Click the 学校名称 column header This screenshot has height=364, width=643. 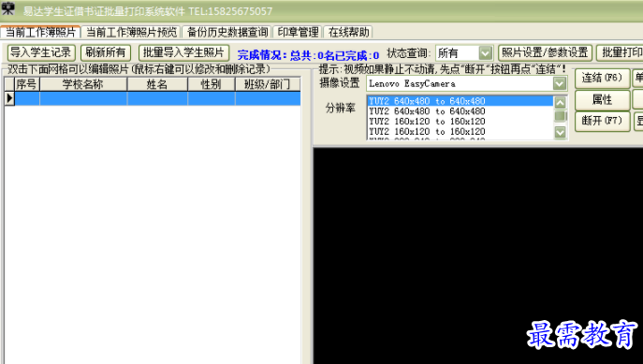pyautogui.click(x=83, y=84)
